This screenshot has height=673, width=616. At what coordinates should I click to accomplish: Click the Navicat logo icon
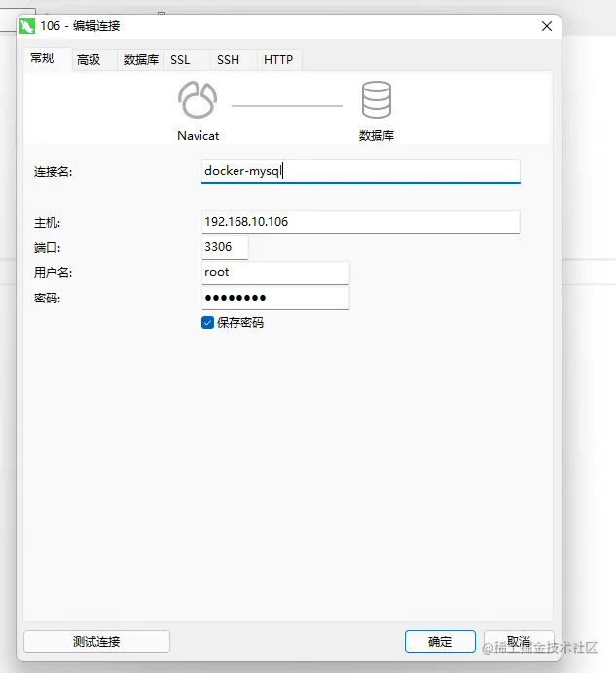(x=198, y=99)
